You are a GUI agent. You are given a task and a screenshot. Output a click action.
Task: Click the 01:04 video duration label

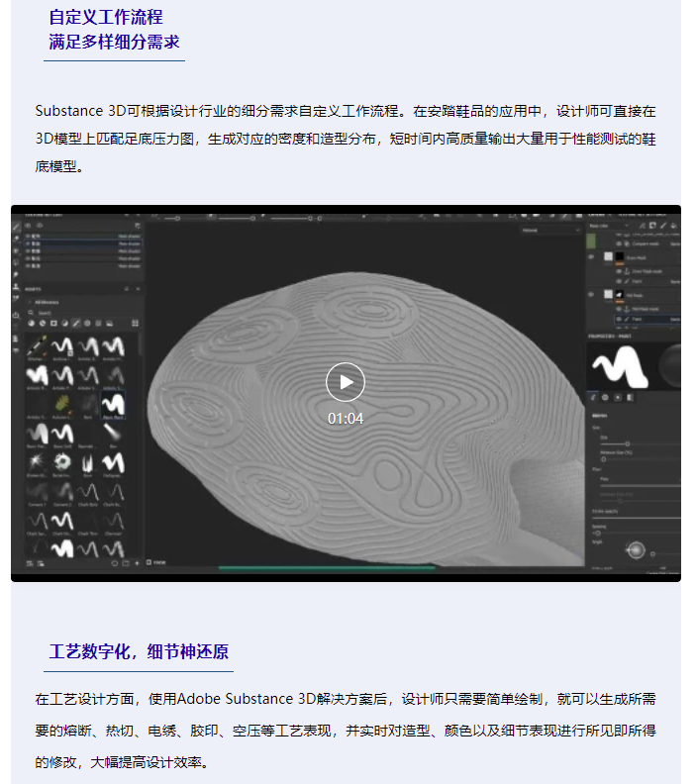[345, 419]
